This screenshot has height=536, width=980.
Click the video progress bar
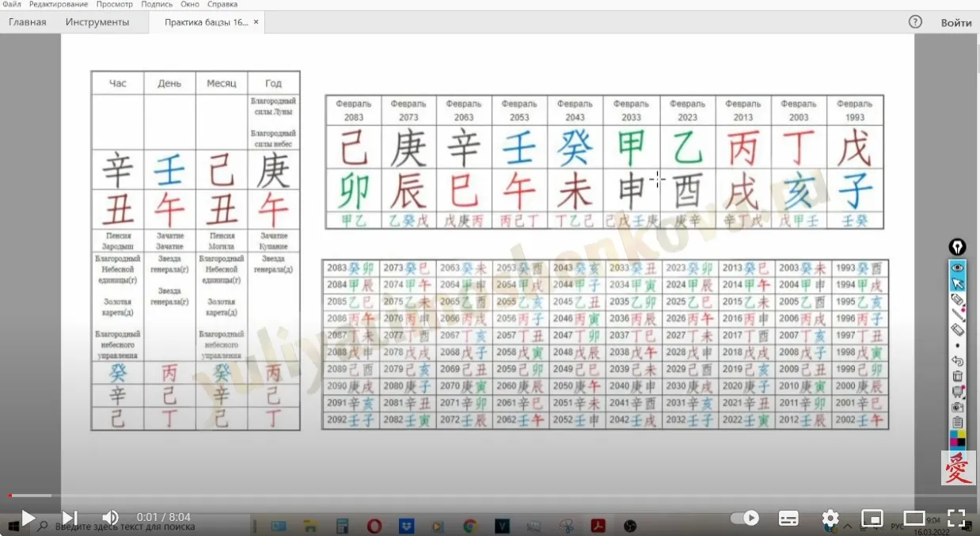[x=490, y=496]
